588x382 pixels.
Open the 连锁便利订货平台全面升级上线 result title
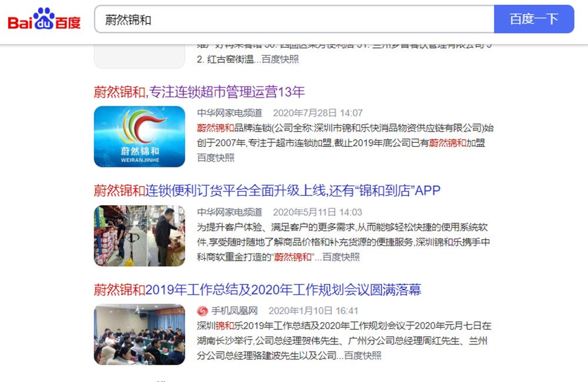pyautogui.click(x=267, y=190)
